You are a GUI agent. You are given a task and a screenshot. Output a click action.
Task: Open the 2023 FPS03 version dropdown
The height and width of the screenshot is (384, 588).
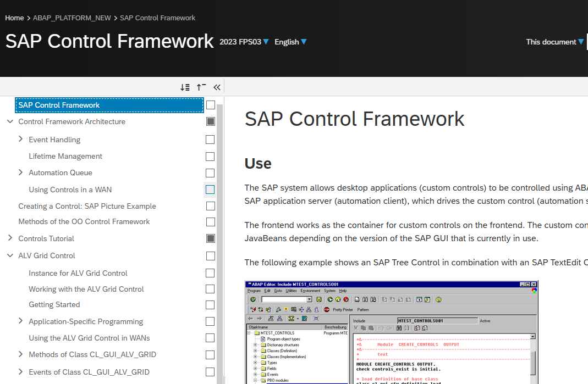244,42
